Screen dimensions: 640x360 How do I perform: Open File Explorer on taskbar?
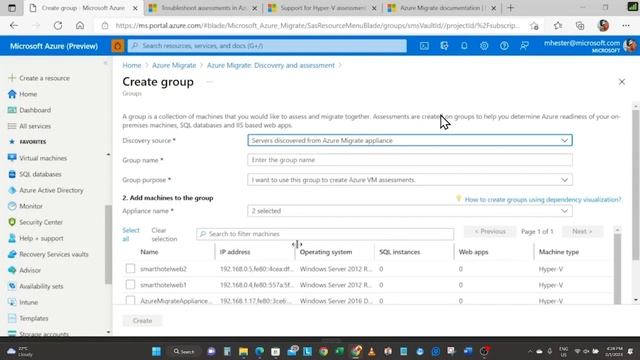243,351
